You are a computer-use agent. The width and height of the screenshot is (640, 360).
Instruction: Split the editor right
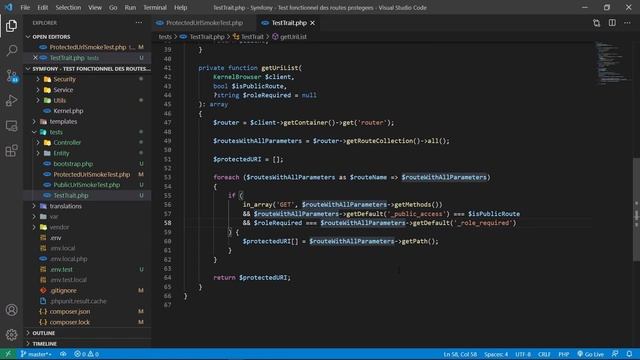[612, 23]
